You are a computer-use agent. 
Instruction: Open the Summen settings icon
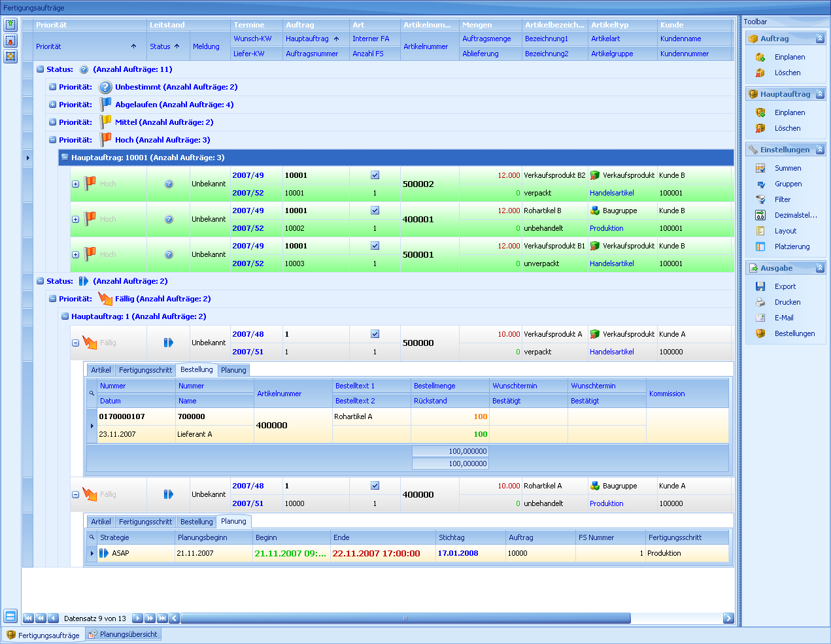(760, 168)
